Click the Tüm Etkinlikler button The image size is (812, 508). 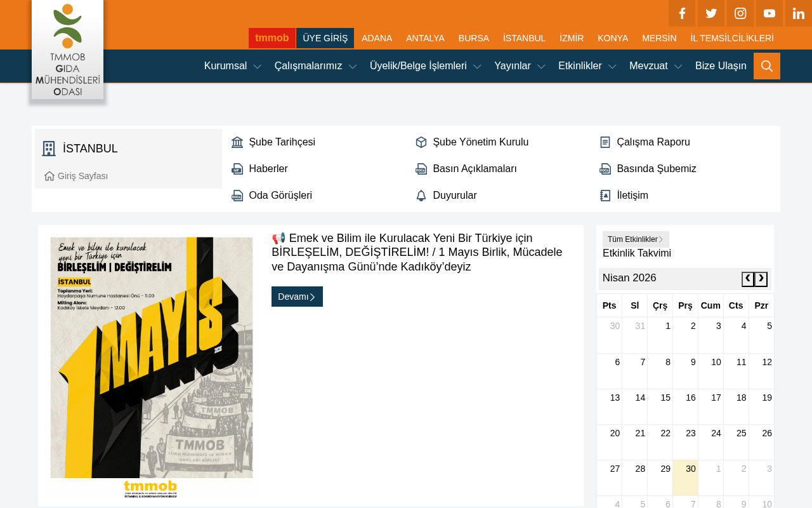pyautogui.click(x=636, y=239)
